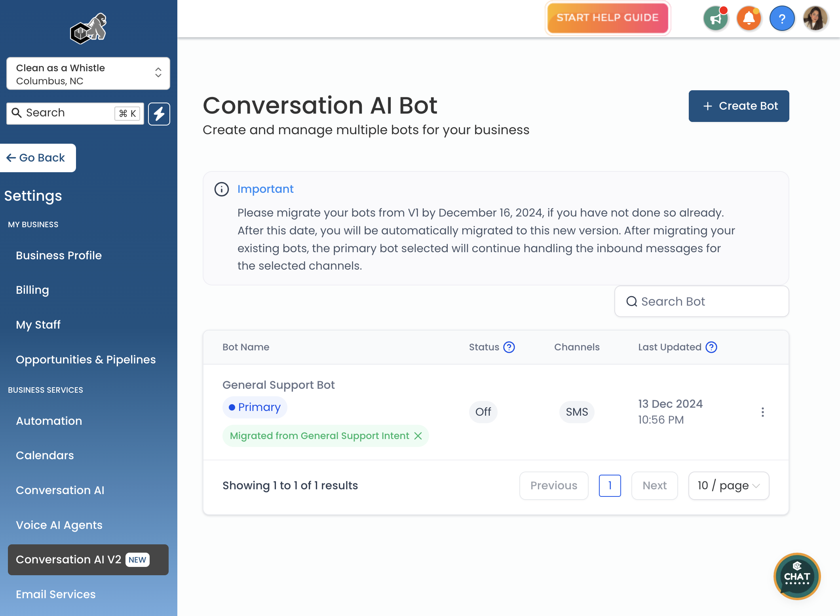
Task: Start the Help Guide
Action: (x=608, y=18)
